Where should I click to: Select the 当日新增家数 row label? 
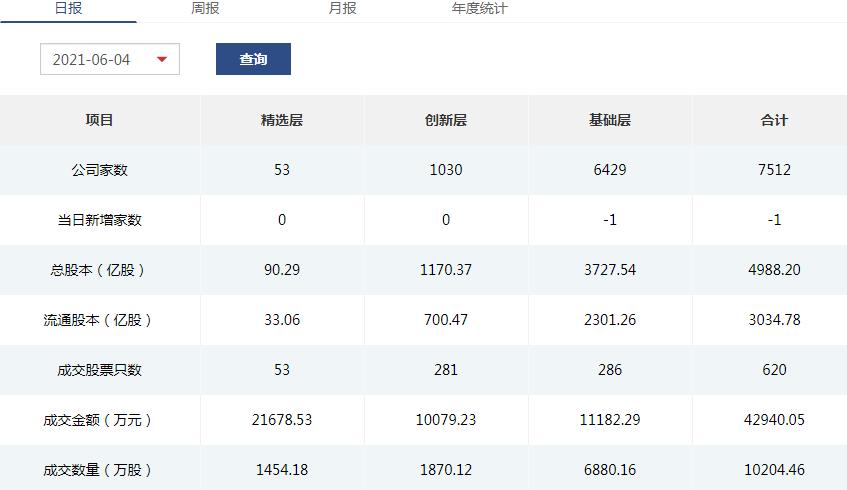pos(99,220)
